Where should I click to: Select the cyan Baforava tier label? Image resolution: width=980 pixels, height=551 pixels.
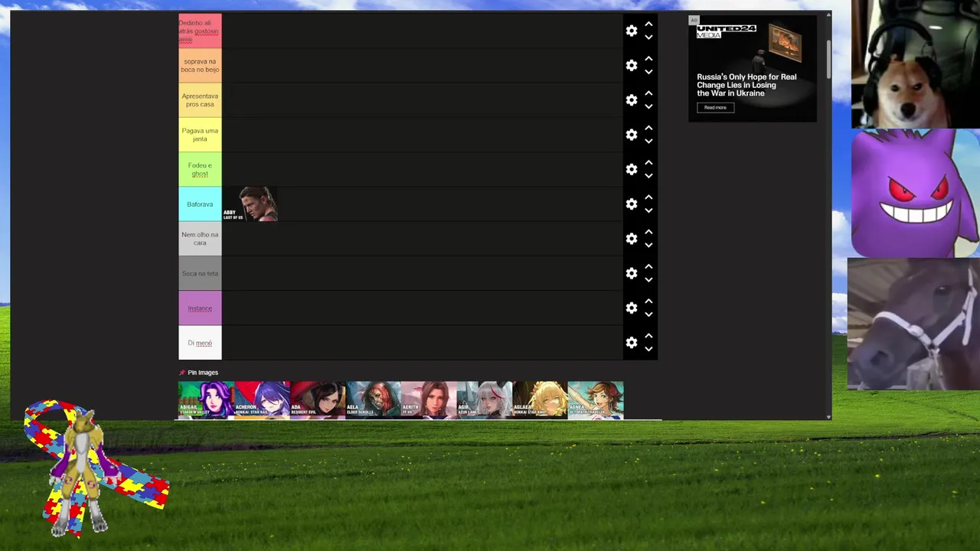pos(200,204)
